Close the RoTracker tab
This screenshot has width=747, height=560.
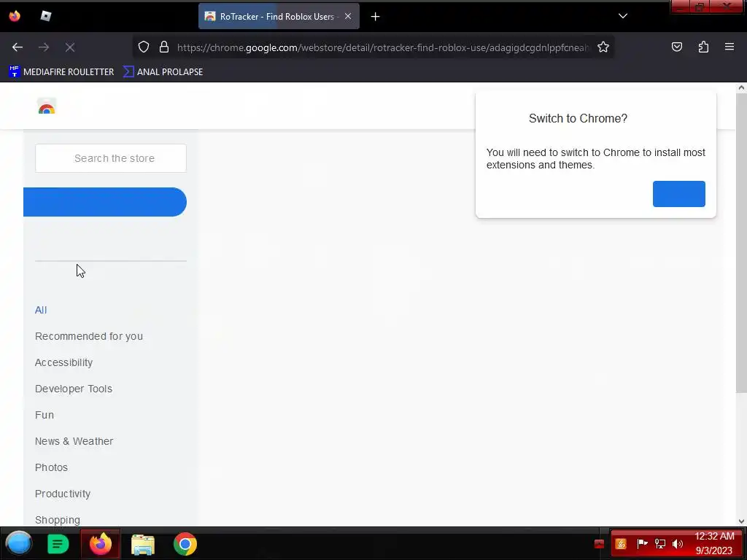point(348,16)
